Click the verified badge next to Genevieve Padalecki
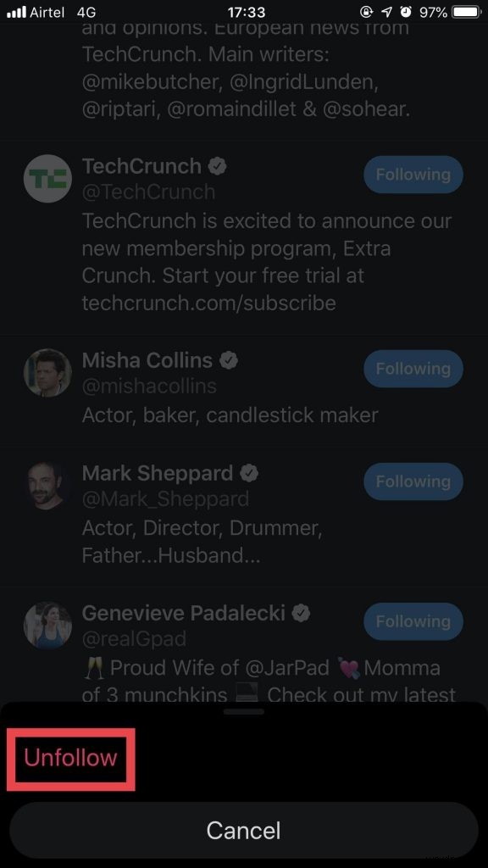 pyautogui.click(x=302, y=613)
